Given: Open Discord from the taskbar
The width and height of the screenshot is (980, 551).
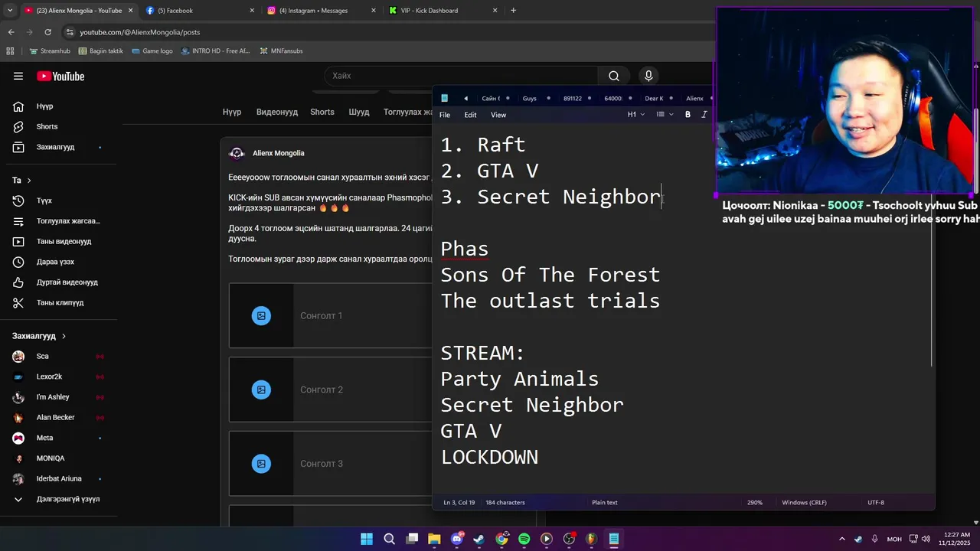Looking at the screenshot, I should pyautogui.click(x=457, y=539).
